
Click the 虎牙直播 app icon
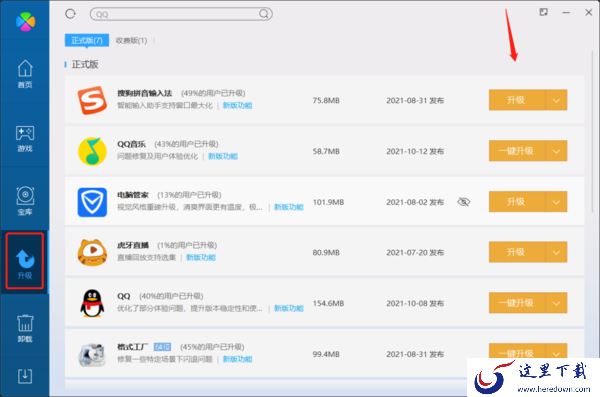tap(92, 253)
